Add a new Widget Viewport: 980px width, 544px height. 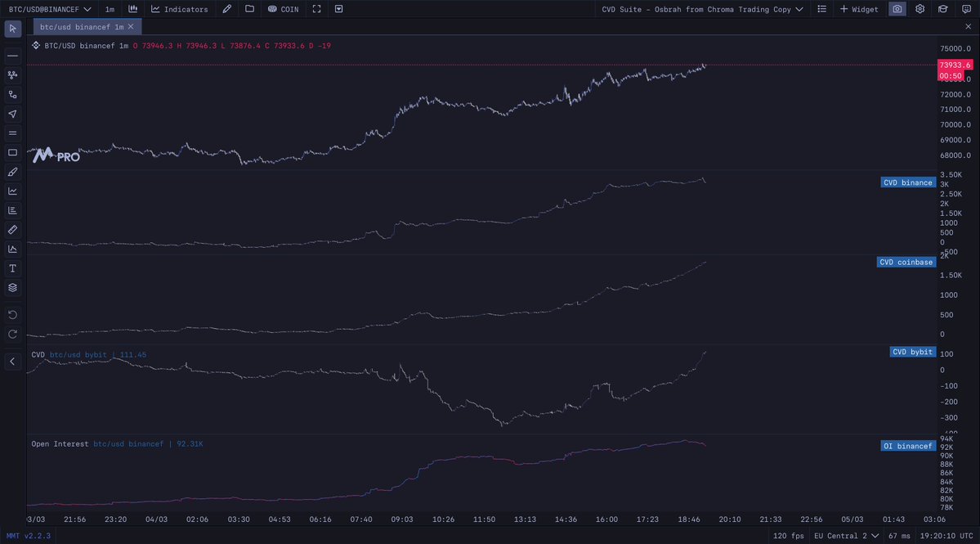pyautogui.click(x=859, y=9)
